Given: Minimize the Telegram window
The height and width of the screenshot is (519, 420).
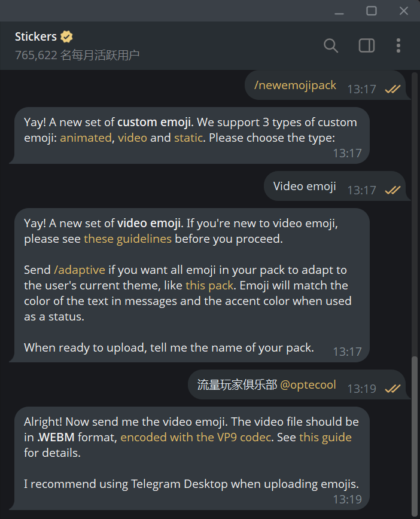Looking at the screenshot, I should [339, 11].
